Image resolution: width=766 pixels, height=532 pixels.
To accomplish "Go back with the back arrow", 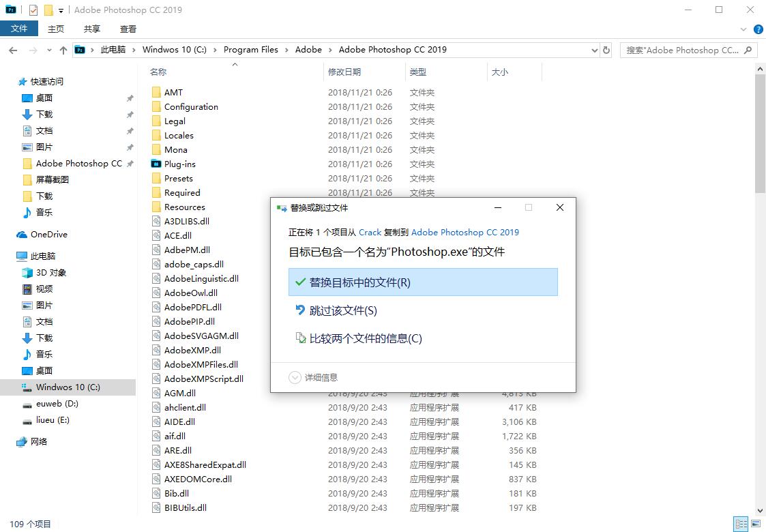I will [13, 50].
